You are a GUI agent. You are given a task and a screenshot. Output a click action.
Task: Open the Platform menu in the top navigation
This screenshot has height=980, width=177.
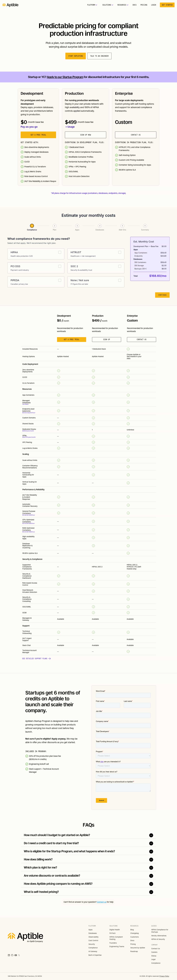(x=92, y=5)
